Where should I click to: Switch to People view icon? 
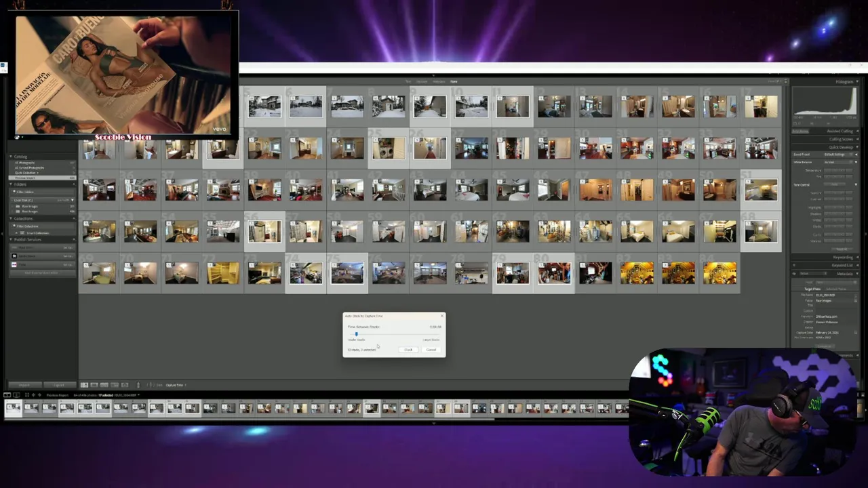[125, 385]
